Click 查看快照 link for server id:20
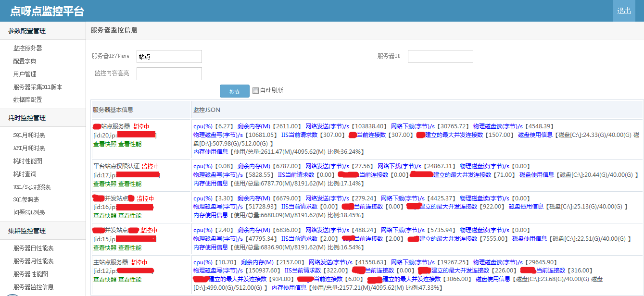 click(105, 144)
